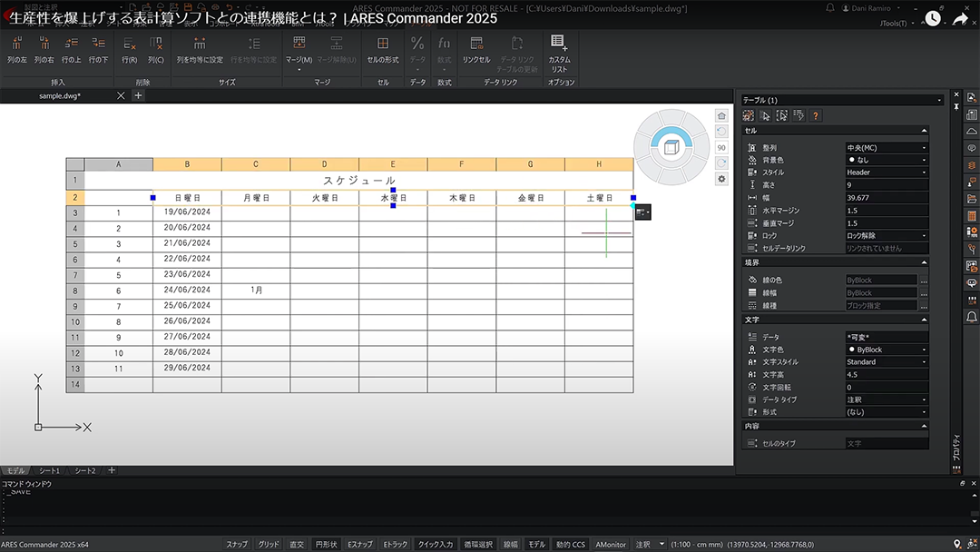Toggle 直交 ortho mode in status bar
Screen dimensions: 980x552
tap(296, 545)
